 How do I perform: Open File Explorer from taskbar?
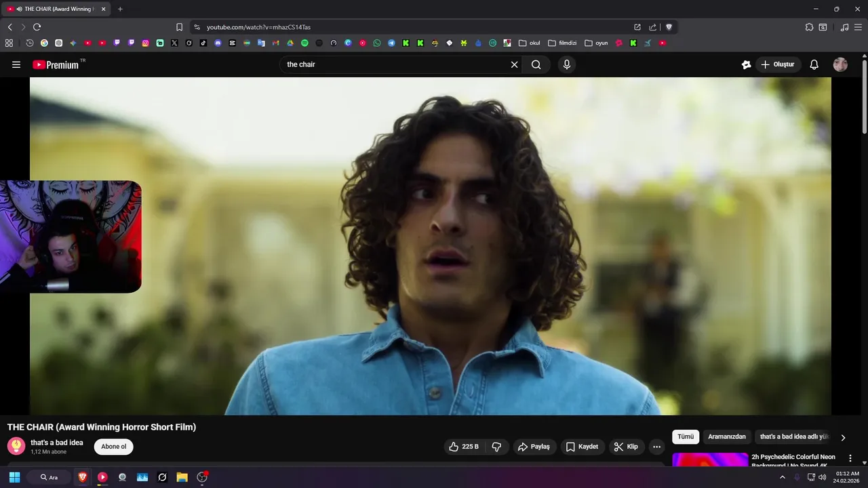(x=182, y=477)
